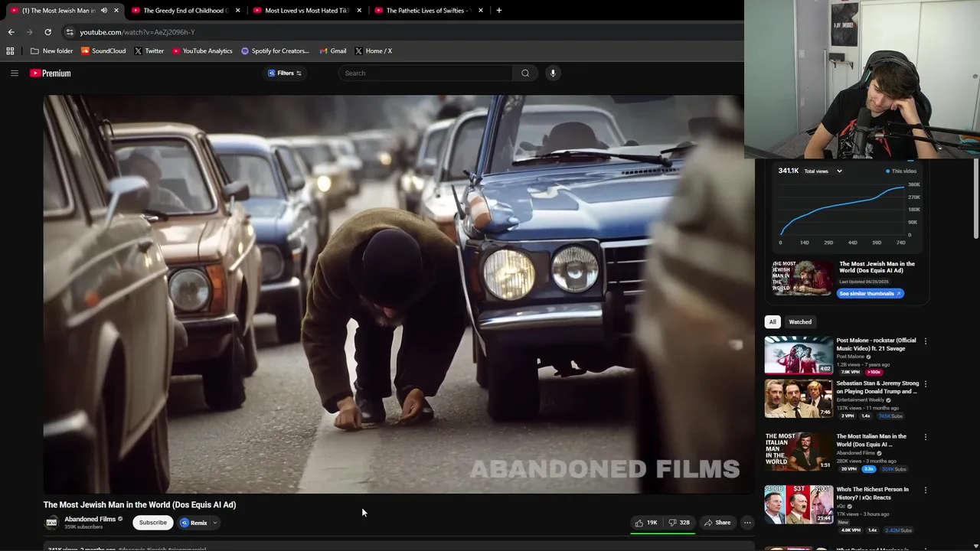Click the Remix button
980x551 pixels.
(194, 523)
